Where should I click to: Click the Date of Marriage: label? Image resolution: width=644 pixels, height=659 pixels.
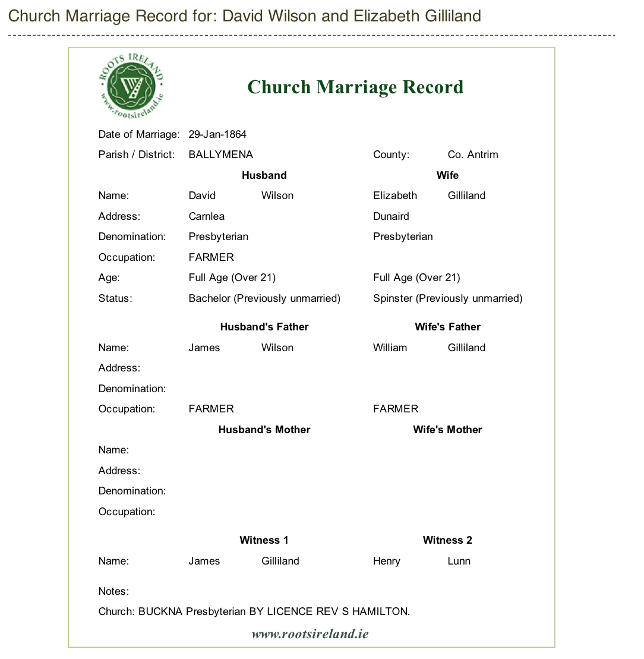pos(139,134)
